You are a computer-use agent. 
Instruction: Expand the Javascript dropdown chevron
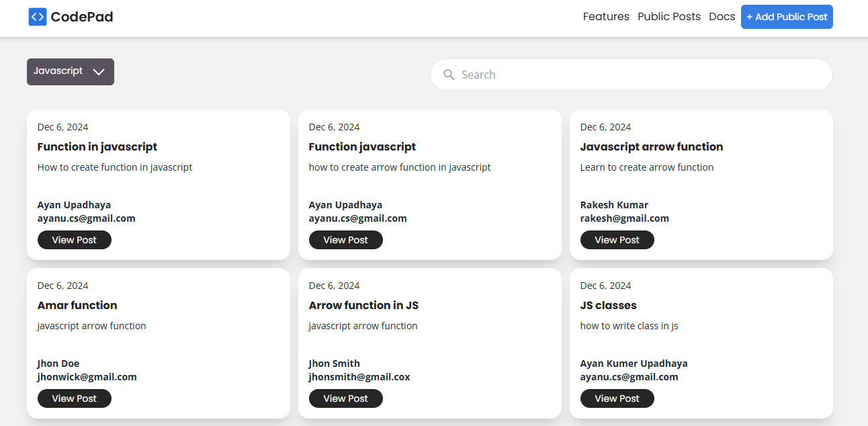99,72
